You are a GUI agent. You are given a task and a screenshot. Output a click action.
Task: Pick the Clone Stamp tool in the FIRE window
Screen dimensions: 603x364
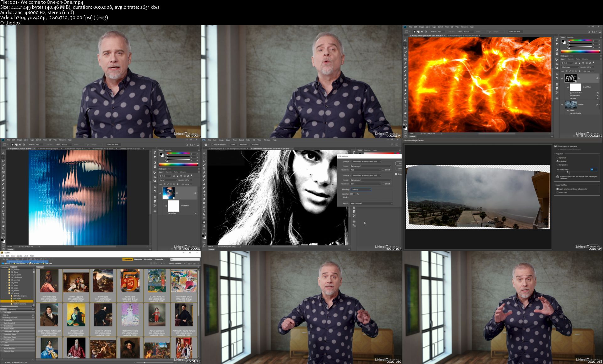pyautogui.click(x=405, y=75)
